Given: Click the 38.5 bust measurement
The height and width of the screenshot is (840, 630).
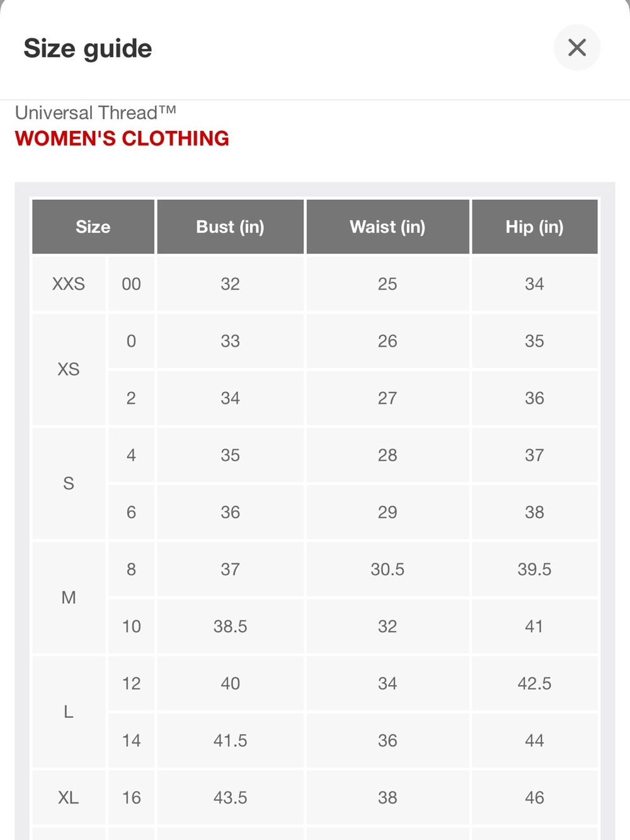Looking at the screenshot, I should [230, 626].
